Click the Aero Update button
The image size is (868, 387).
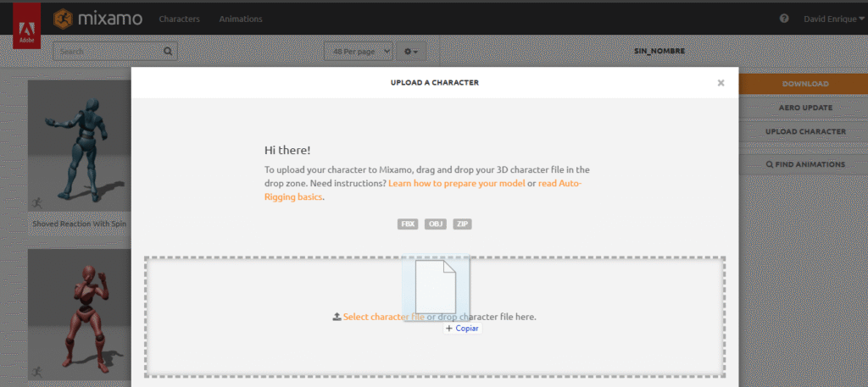(805, 108)
